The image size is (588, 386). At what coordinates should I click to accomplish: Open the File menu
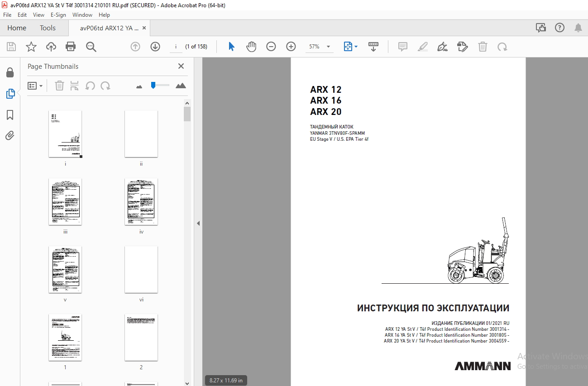7,15
